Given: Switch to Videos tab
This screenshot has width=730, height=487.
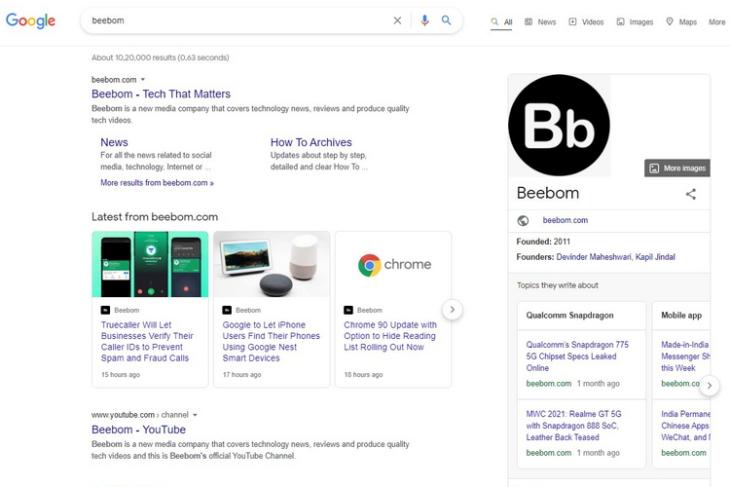Looking at the screenshot, I should 586,22.
